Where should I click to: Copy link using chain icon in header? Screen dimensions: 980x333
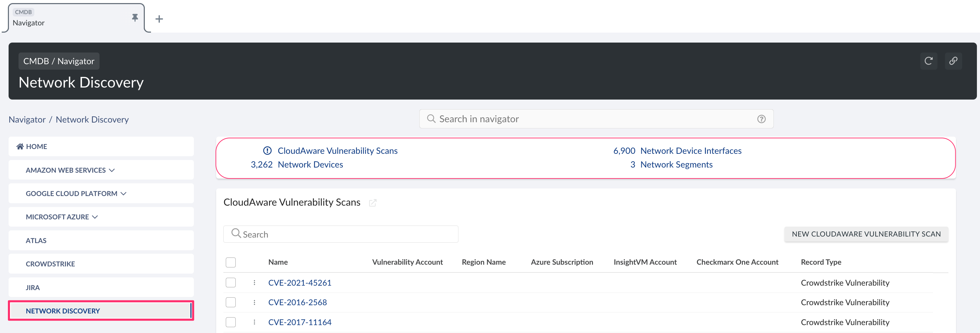pyautogui.click(x=953, y=61)
